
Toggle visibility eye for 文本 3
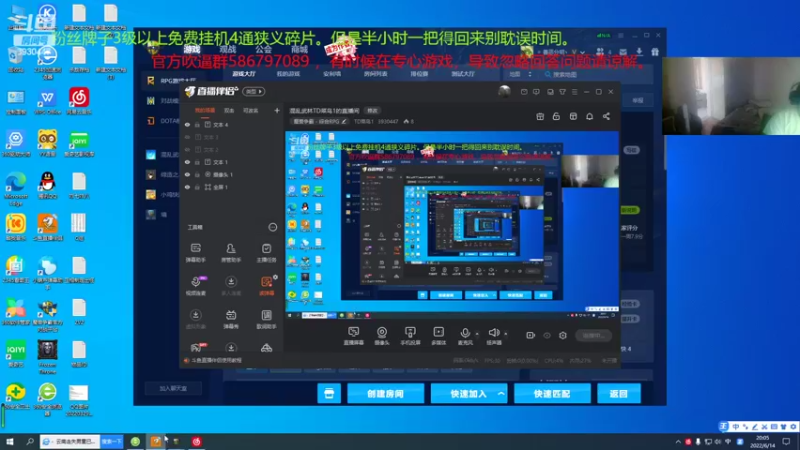pyautogui.click(x=187, y=137)
